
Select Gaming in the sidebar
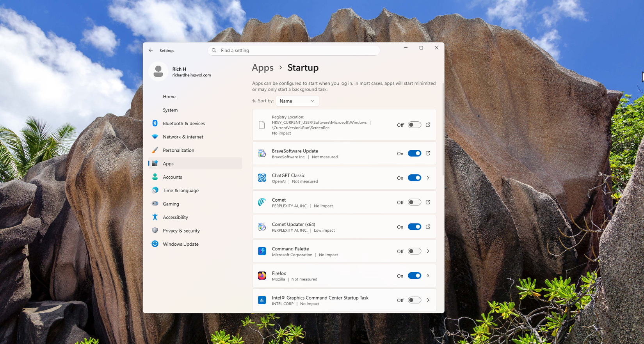(195, 204)
